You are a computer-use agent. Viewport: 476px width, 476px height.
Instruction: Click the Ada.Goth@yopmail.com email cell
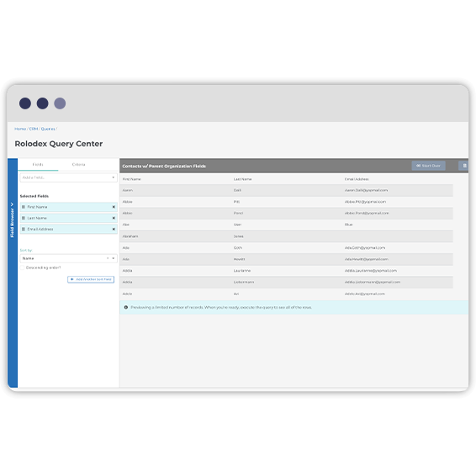click(365, 248)
